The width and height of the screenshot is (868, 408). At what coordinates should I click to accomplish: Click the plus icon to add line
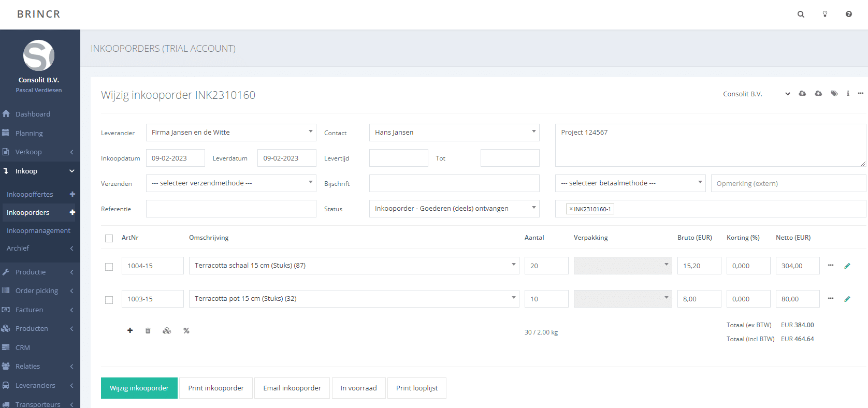(130, 330)
